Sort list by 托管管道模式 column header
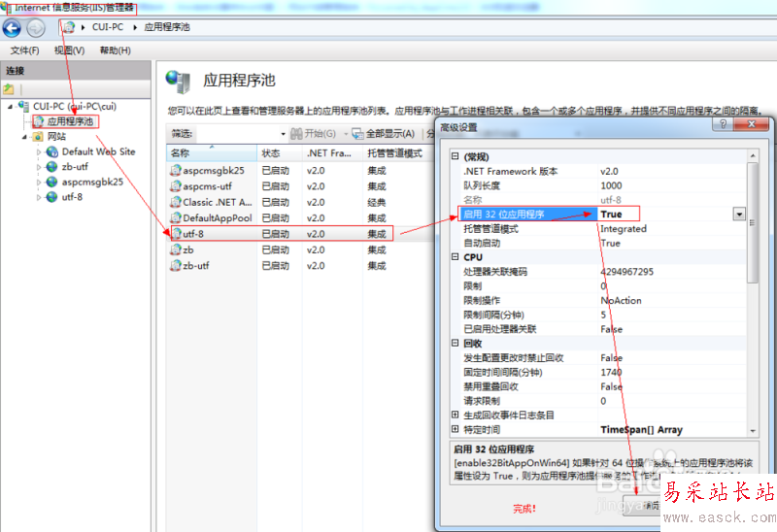The height and width of the screenshot is (532, 777). 398,153
